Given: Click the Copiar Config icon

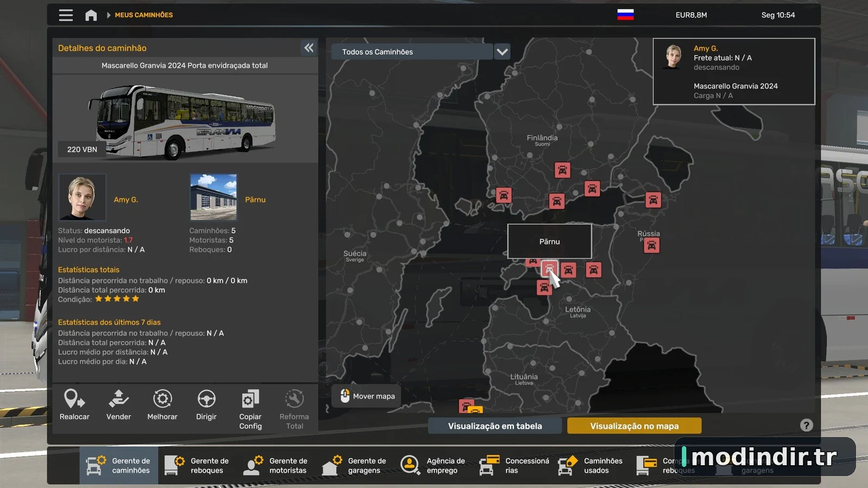Looking at the screenshot, I should point(250,399).
